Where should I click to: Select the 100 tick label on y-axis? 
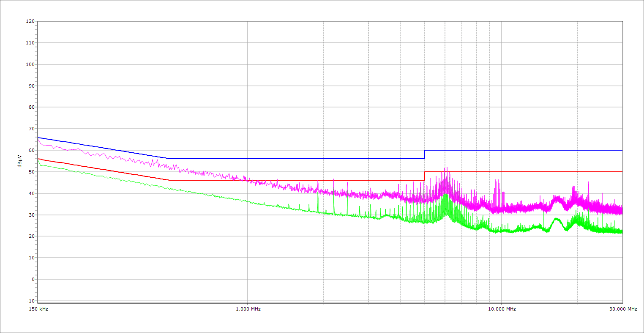click(x=30, y=64)
